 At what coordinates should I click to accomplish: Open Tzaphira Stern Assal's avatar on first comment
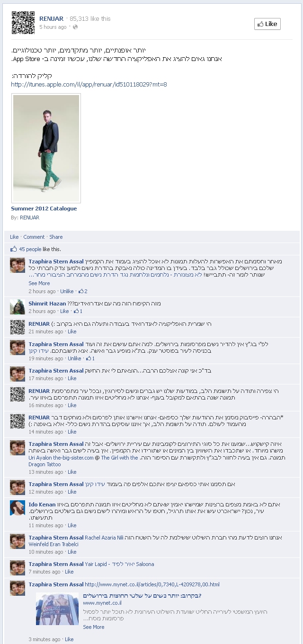18,265
